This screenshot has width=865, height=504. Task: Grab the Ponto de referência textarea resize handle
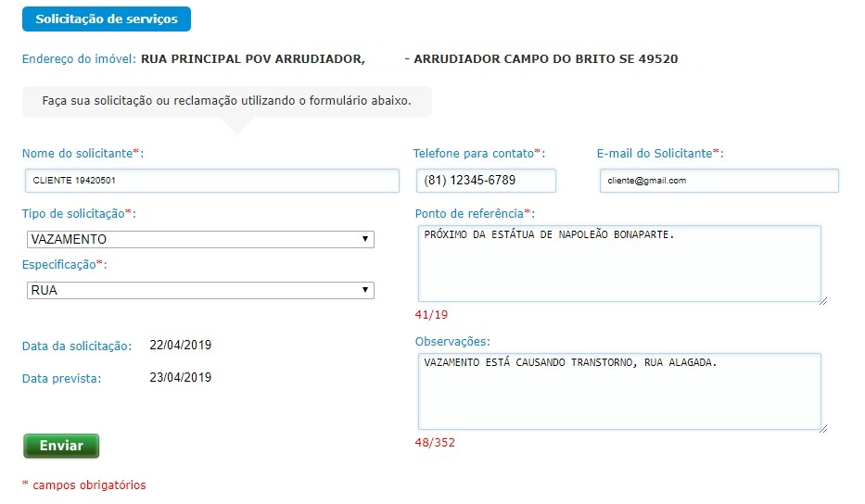click(x=822, y=299)
